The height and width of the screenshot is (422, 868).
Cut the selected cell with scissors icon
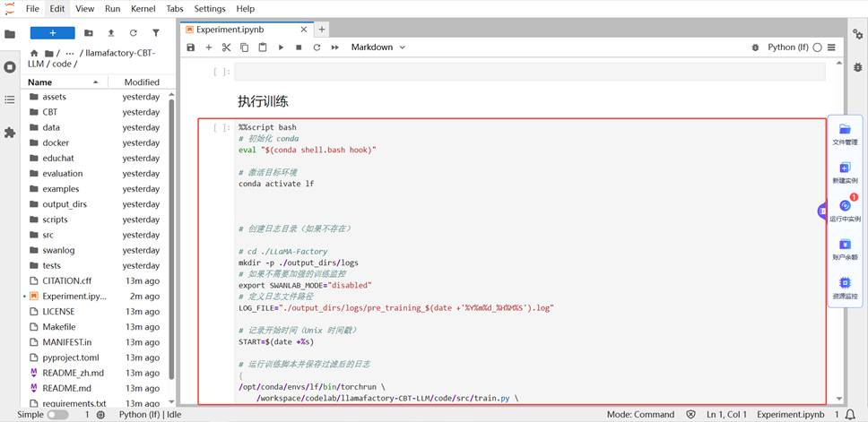pos(226,47)
